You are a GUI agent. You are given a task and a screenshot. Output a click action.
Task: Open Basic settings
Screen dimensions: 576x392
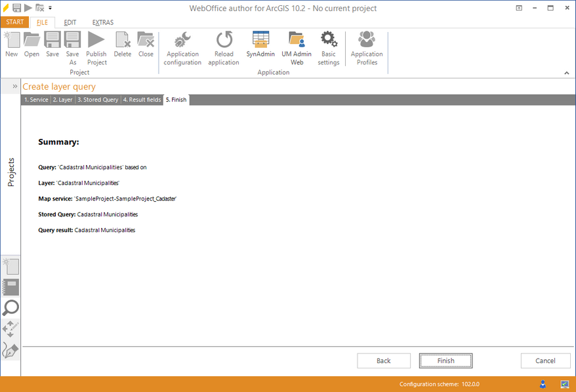coord(329,47)
